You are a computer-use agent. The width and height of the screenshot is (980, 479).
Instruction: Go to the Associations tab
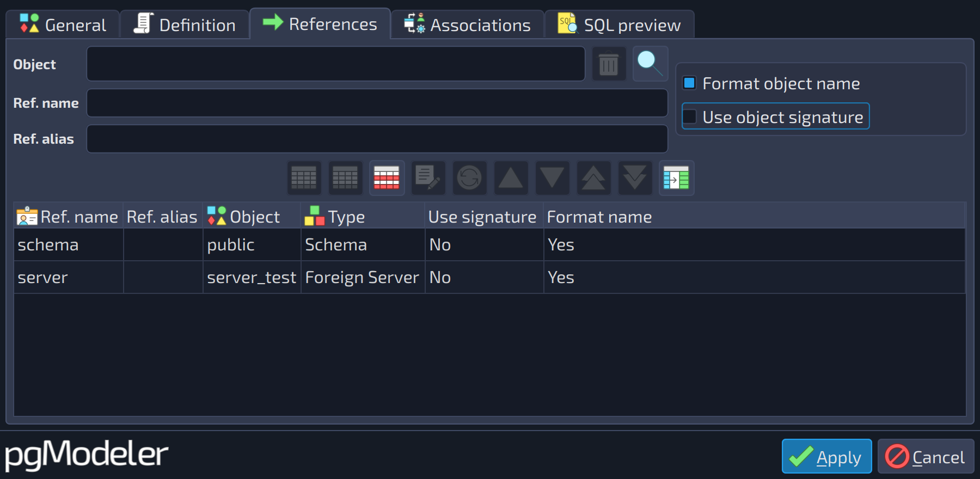(x=468, y=25)
